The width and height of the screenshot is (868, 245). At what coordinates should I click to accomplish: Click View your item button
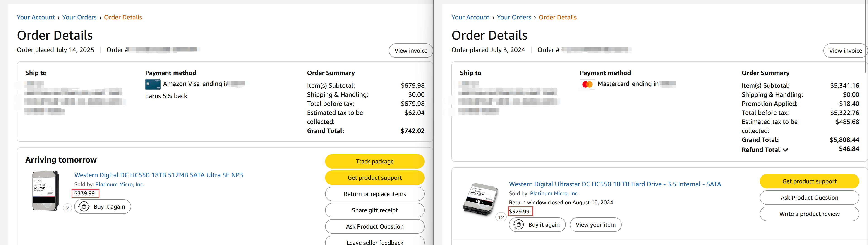point(595,224)
